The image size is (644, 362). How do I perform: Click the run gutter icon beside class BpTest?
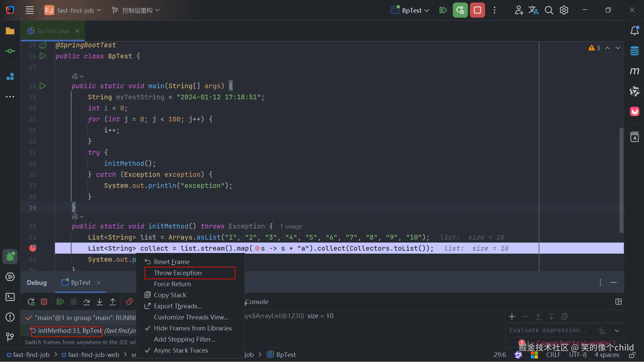[x=43, y=56]
